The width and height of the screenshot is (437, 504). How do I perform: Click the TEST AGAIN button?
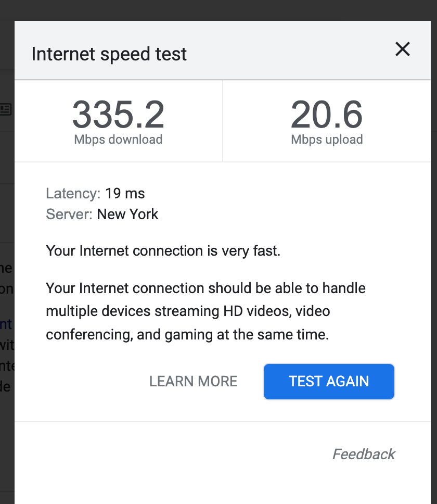tap(329, 382)
